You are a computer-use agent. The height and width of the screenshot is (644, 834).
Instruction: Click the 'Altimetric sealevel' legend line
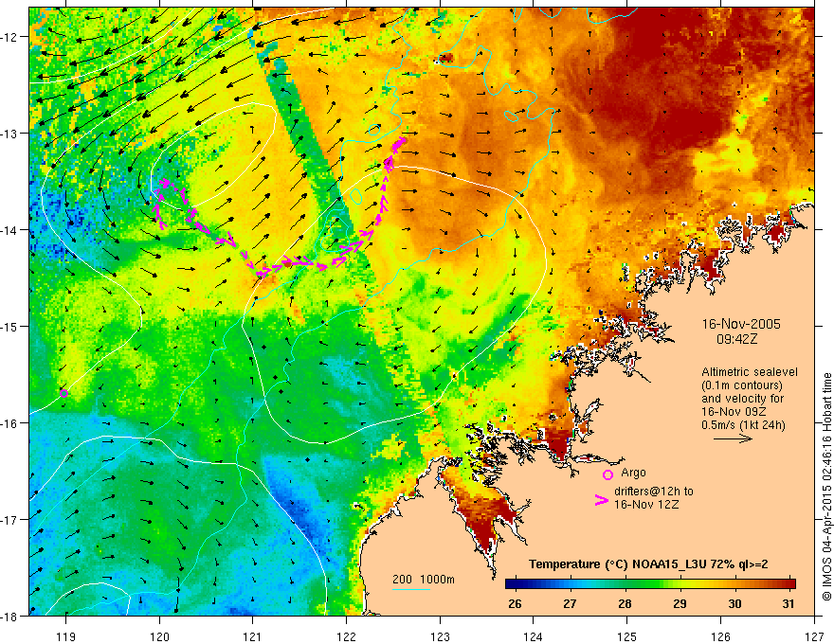pos(750,372)
